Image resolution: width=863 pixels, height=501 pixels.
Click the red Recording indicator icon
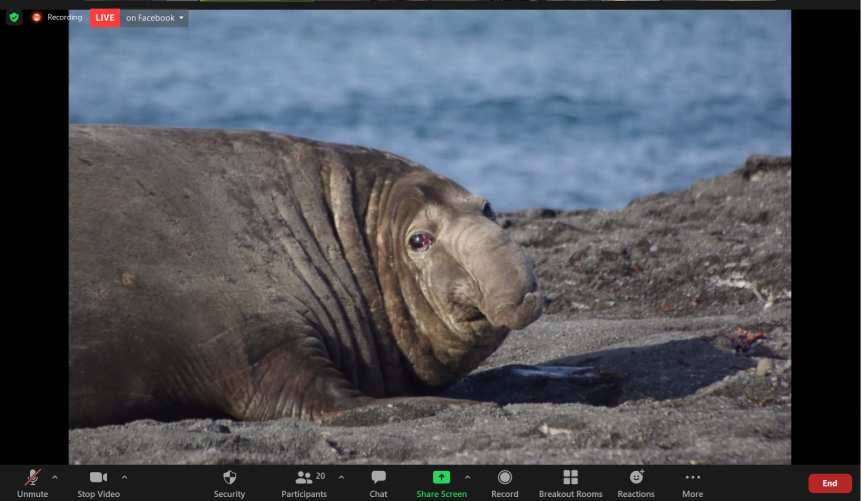[37, 17]
